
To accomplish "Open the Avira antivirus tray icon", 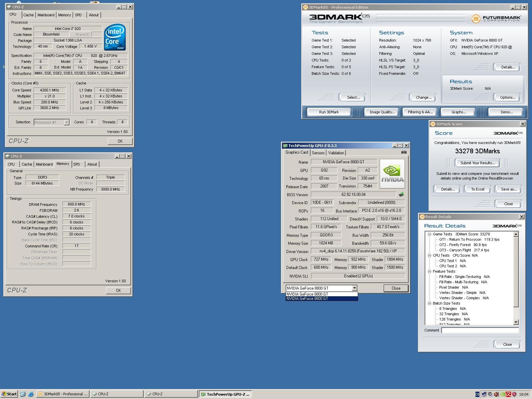I will click(508, 394).
